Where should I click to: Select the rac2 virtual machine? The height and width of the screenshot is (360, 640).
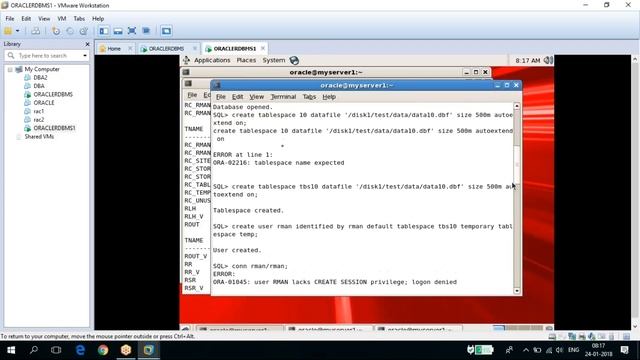click(38, 120)
